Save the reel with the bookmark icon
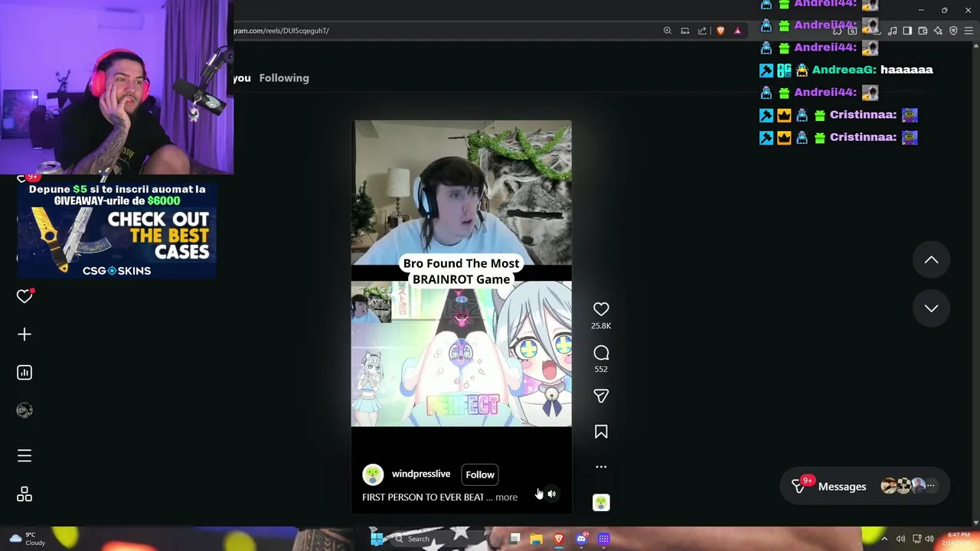Image resolution: width=980 pixels, height=551 pixels. [x=601, y=432]
